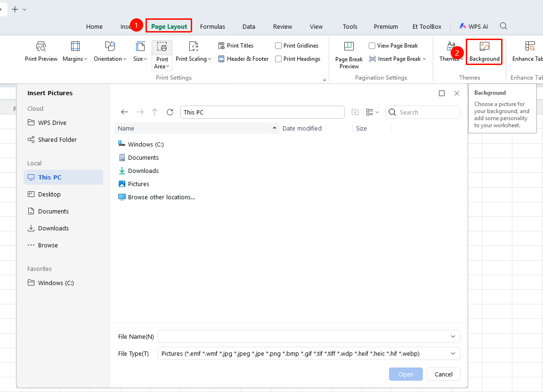Open the WPS AI assistant
543x392 pixels.
(473, 26)
